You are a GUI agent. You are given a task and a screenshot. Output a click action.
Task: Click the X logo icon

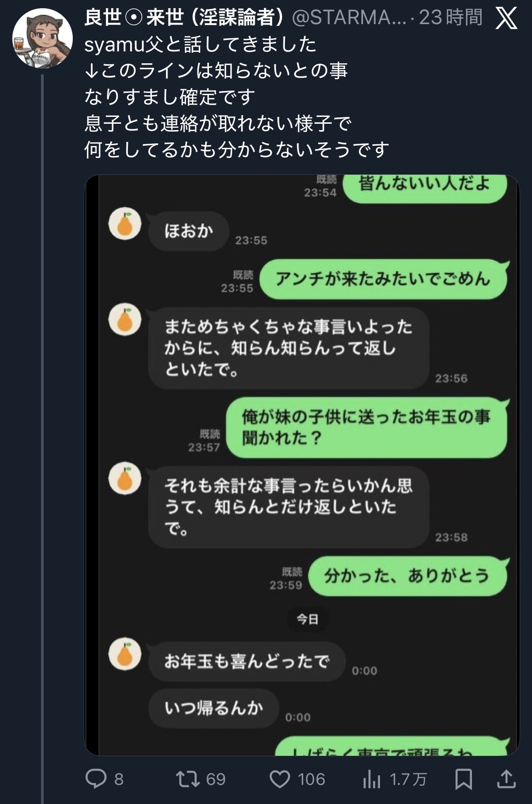coord(506,18)
